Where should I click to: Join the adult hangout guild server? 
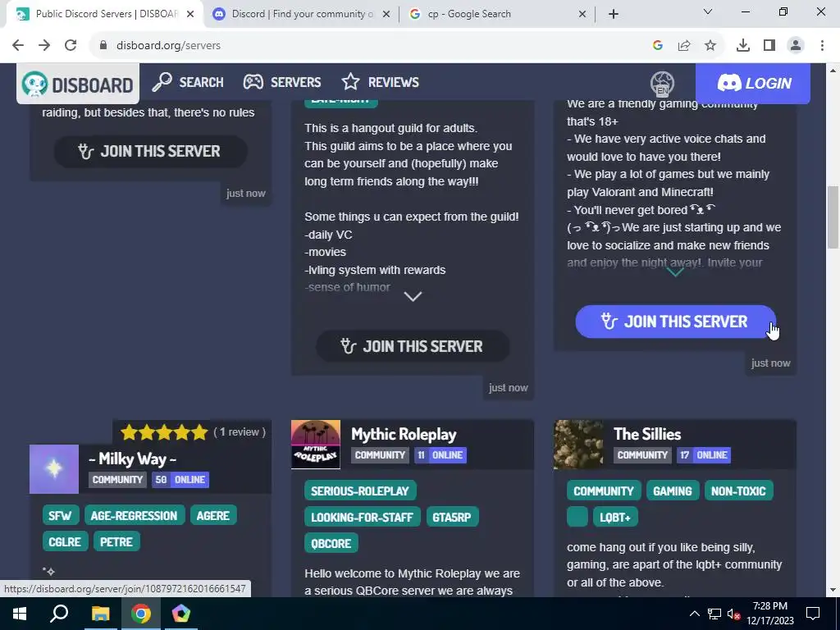coord(413,347)
